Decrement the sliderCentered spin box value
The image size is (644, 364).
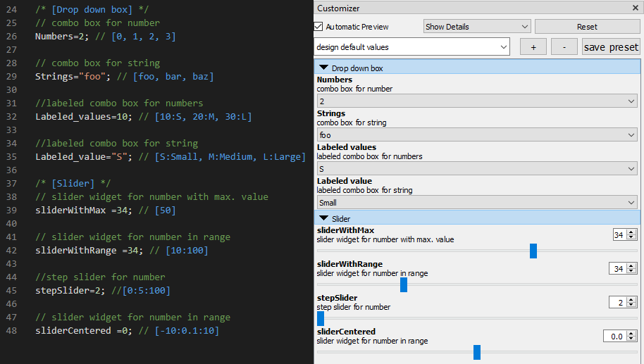(632, 339)
